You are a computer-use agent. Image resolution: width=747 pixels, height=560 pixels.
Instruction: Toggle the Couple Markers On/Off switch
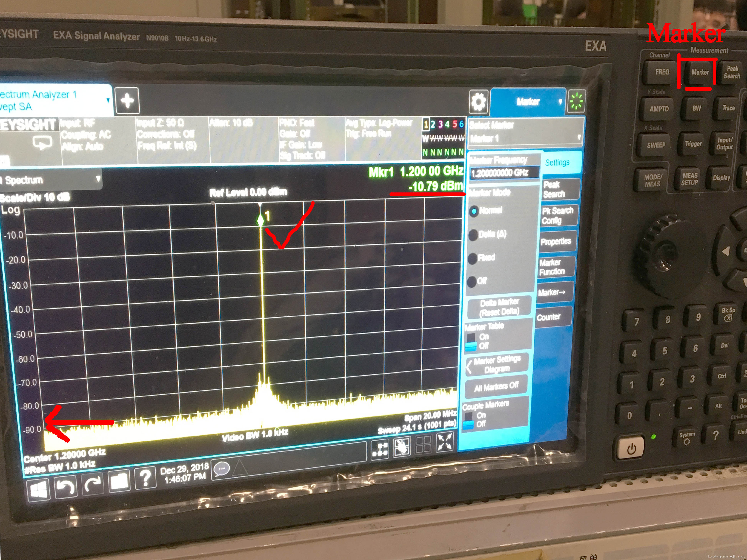click(468, 421)
